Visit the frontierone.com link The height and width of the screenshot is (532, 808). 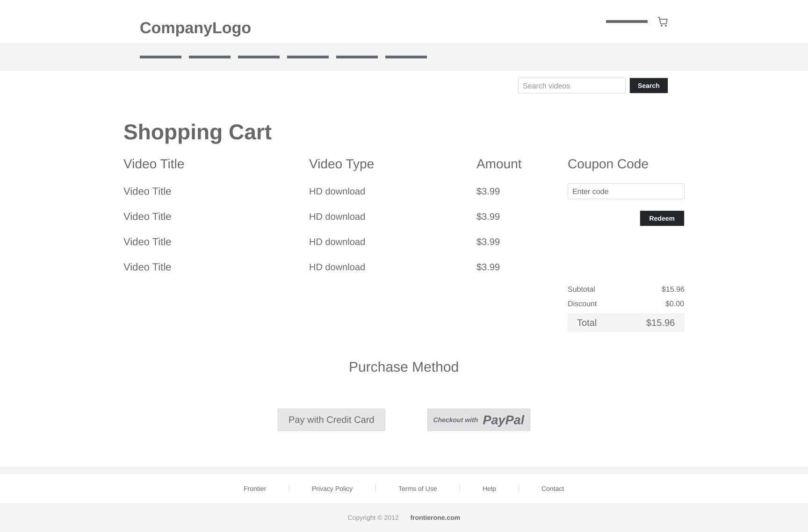[435, 518]
